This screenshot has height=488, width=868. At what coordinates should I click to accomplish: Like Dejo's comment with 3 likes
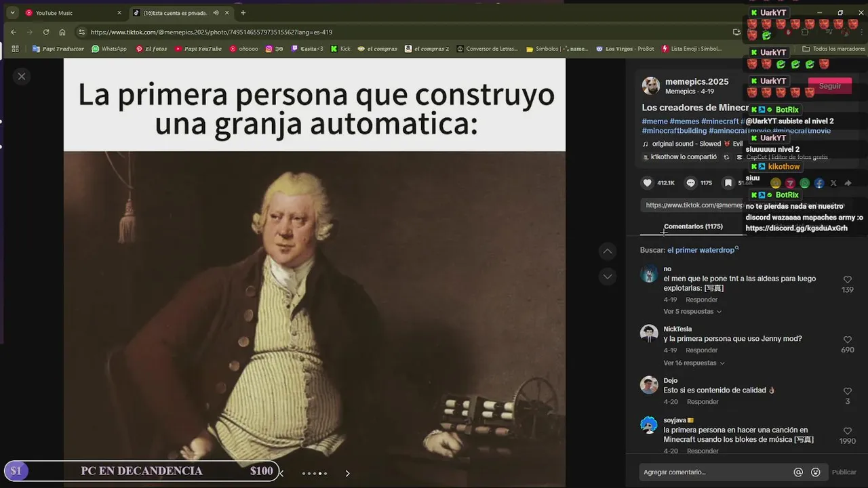point(848,391)
